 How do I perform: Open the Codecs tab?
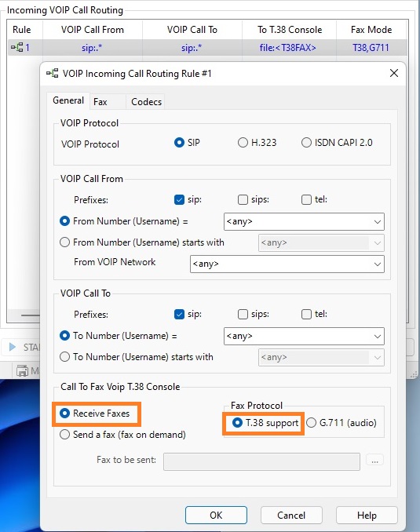coord(146,102)
